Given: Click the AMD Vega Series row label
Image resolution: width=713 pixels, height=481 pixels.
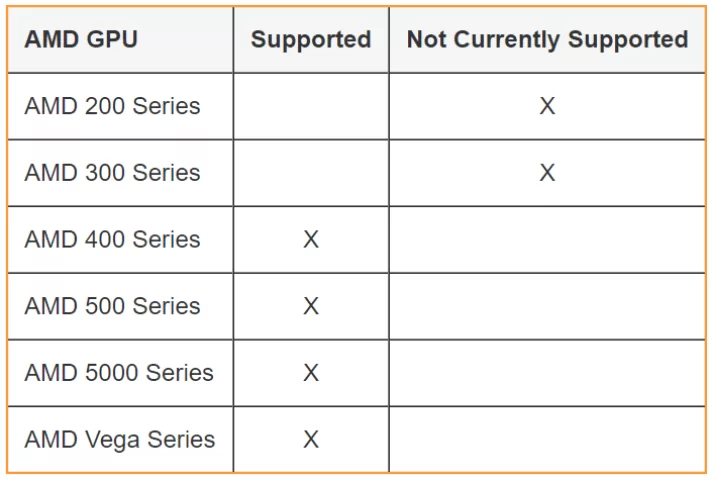Looking at the screenshot, I should click(x=119, y=440).
